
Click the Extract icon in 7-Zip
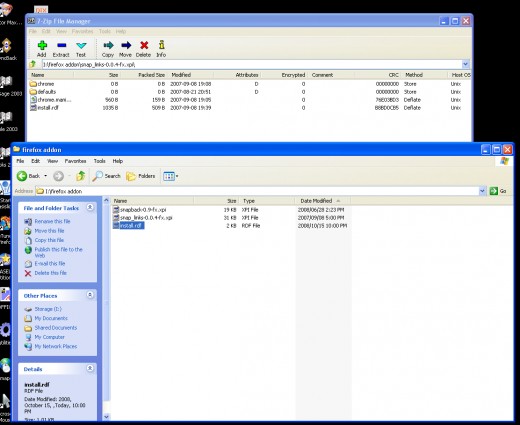point(61,49)
